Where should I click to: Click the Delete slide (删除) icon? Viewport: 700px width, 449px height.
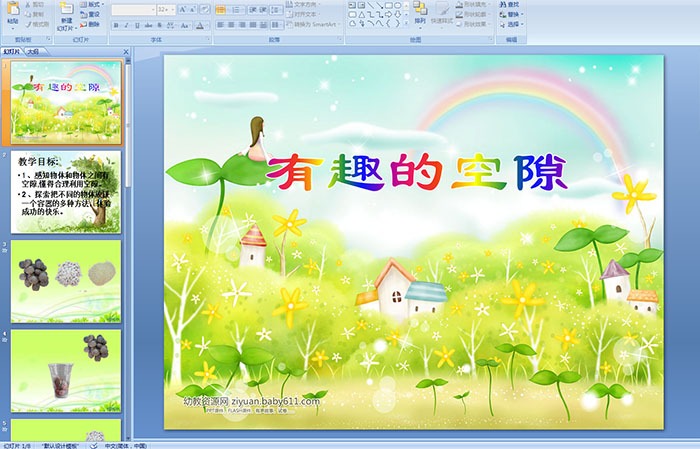click(x=92, y=24)
